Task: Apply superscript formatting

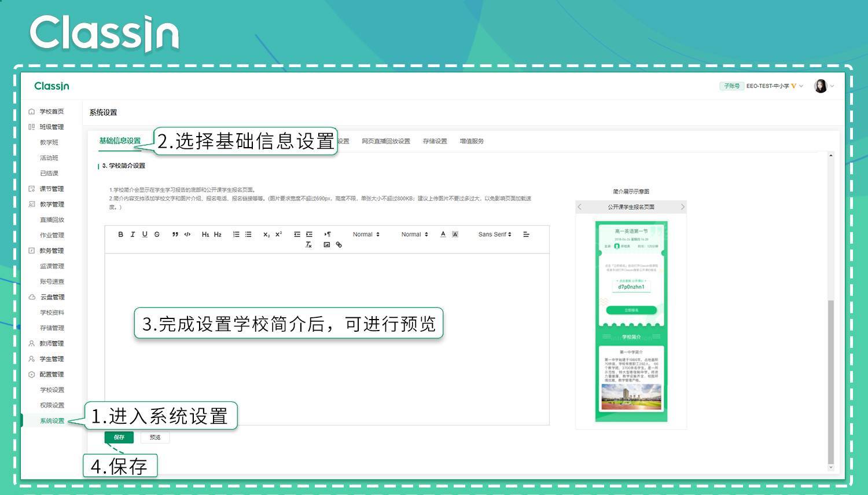Action: click(x=278, y=234)
